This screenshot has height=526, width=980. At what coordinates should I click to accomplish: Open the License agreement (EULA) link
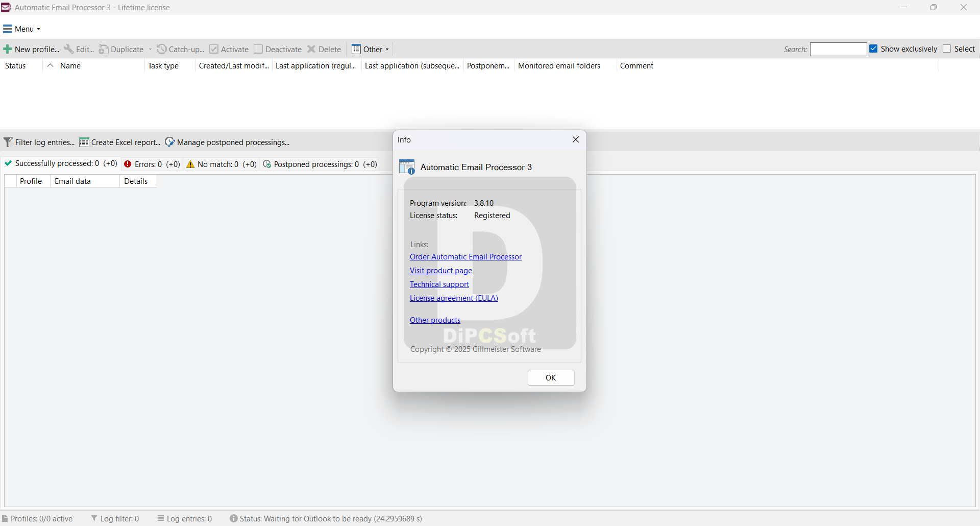tap(454, 298)
